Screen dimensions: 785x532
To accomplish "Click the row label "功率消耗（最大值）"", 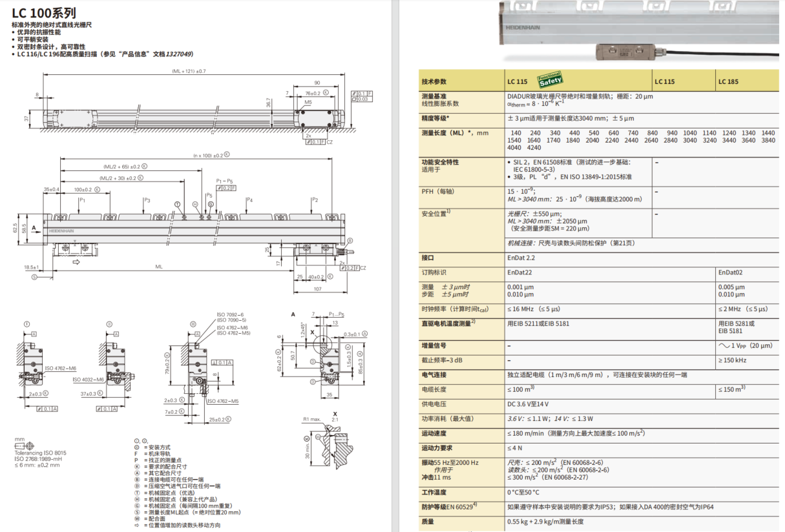I will 449,418.
